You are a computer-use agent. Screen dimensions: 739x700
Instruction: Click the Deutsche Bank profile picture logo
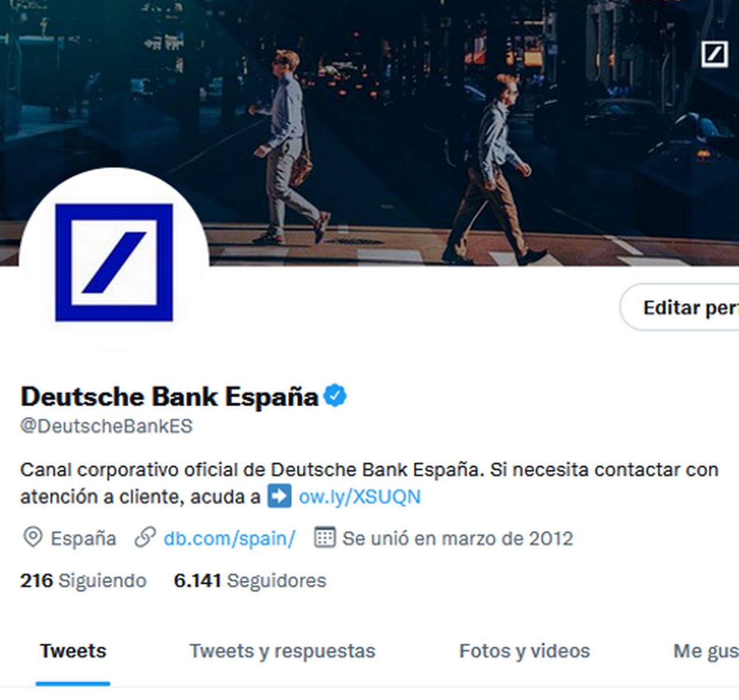(114, 263)
